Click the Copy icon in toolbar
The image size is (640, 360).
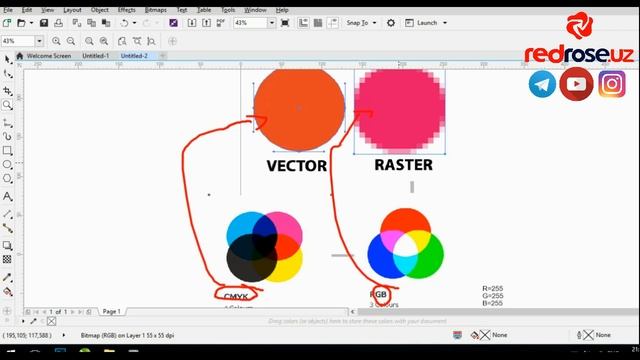click(91, 23)
